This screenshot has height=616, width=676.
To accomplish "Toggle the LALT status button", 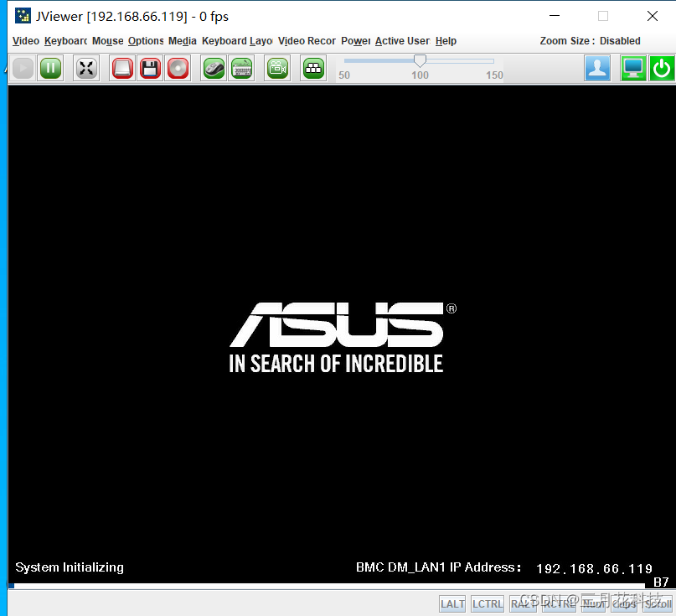I will (452, 604).
